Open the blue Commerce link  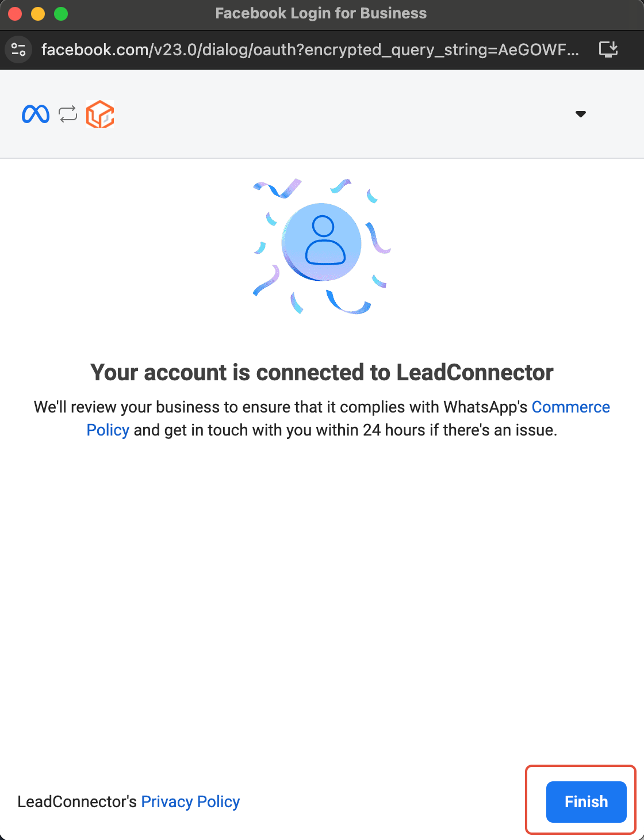pyautogui.click(x=571, y=407)
